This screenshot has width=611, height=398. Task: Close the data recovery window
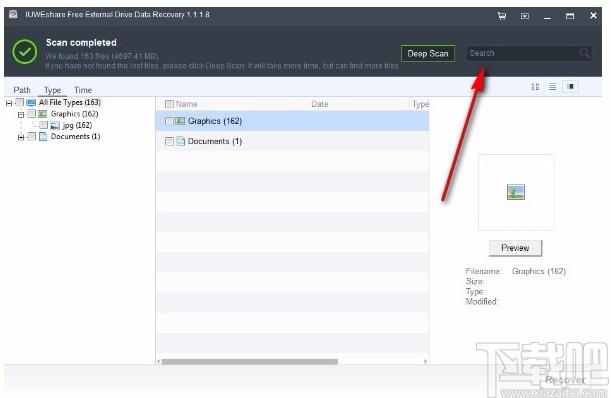593,16
